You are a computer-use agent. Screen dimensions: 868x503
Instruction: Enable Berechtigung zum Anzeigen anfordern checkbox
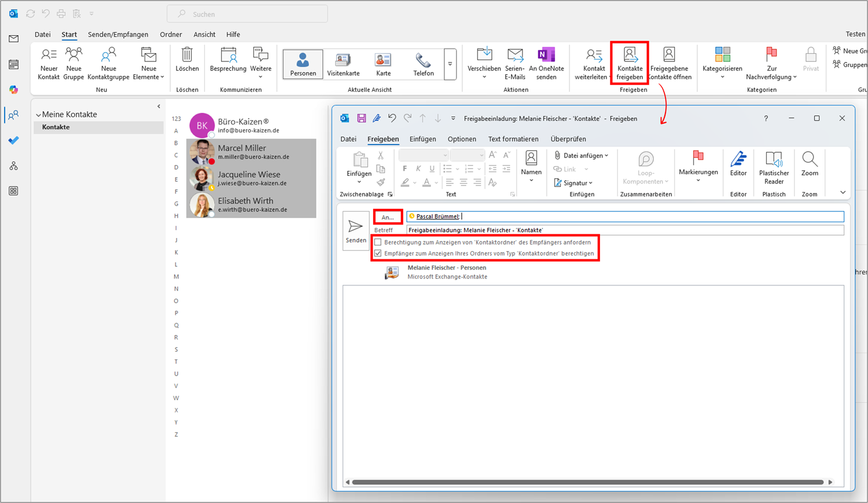tap(378, 243)
